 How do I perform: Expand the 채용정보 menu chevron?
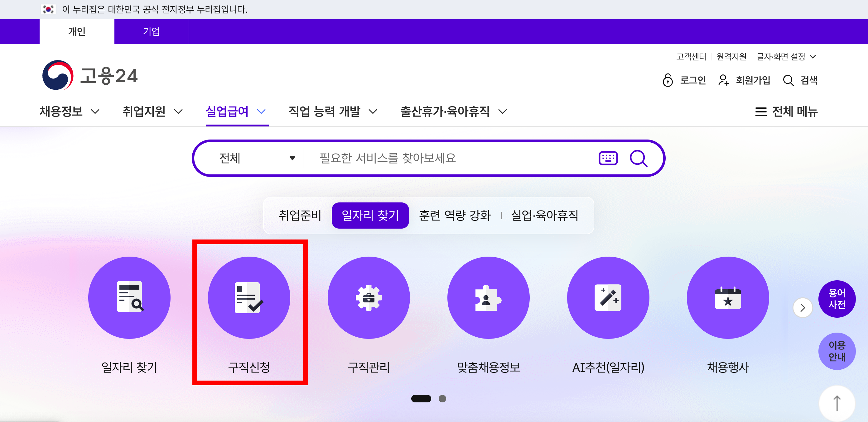[95, 111]
